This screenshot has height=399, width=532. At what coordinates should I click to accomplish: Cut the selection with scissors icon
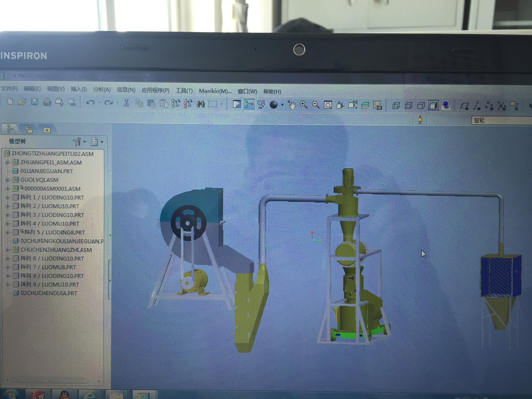click(126, 103)
